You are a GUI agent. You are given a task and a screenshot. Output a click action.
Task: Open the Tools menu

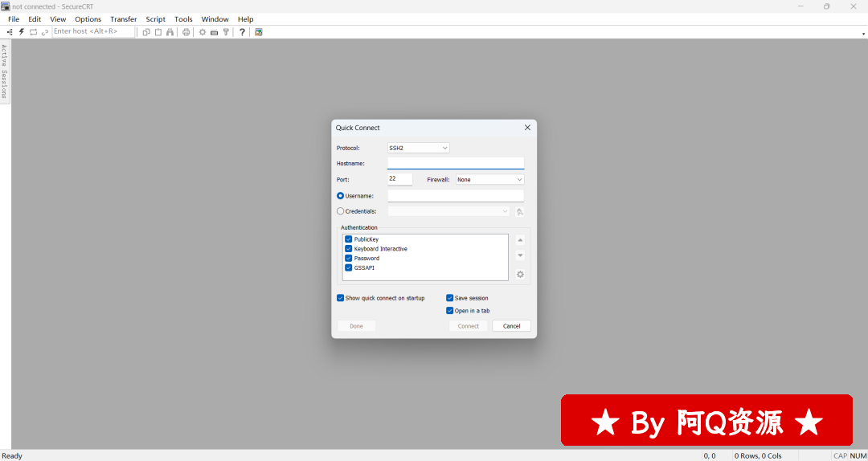(184, 18)
